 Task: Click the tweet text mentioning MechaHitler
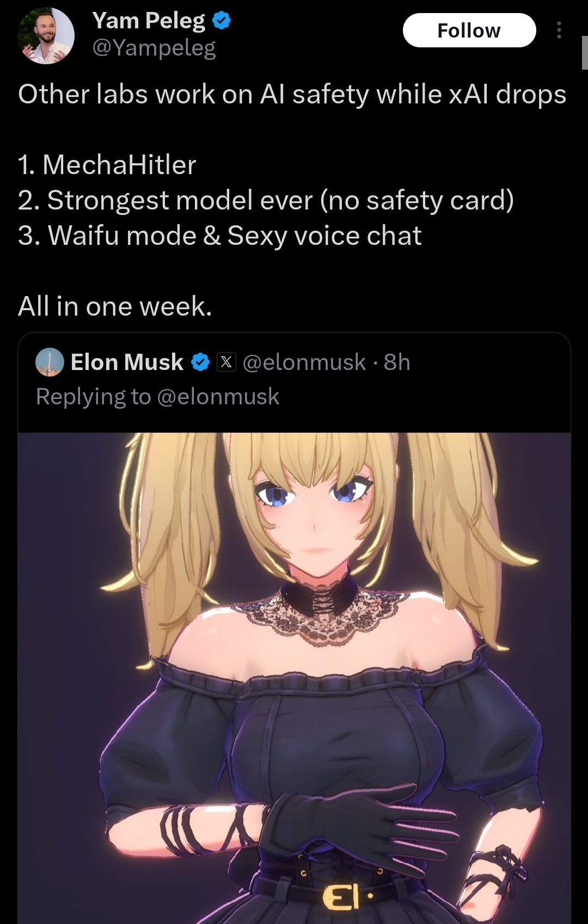(107, 165)
